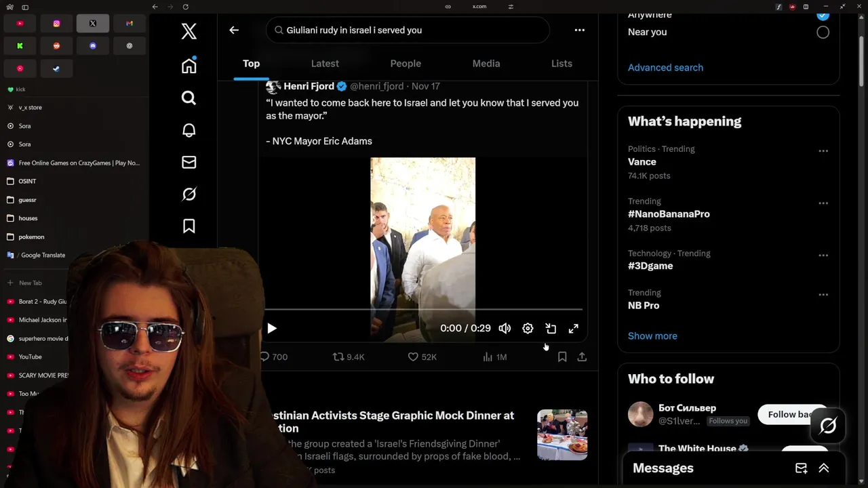
Task: Go to X Home feed icon
Action: [189, 65]
